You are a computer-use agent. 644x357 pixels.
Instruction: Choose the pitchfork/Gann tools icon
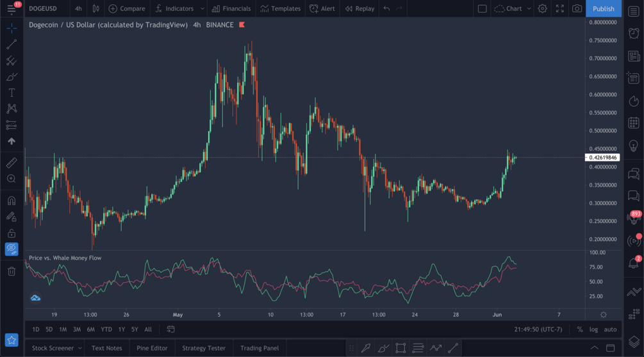coord(12,61)
